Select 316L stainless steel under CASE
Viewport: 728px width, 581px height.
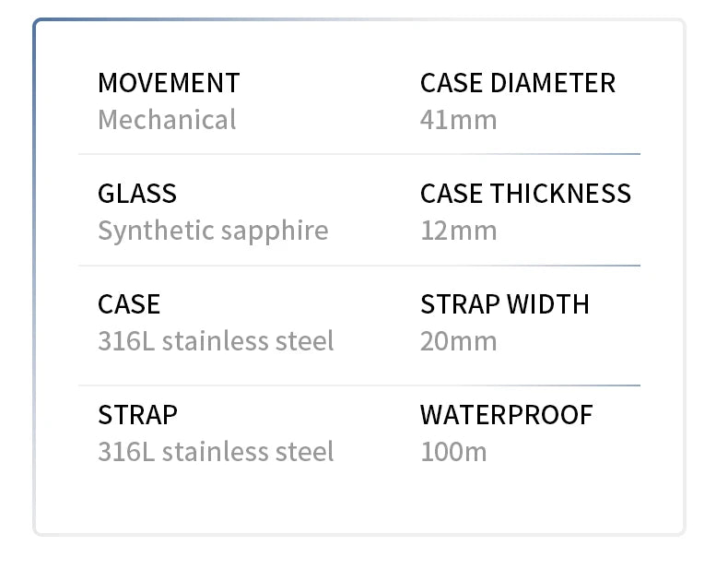click(x=216, y=341)
